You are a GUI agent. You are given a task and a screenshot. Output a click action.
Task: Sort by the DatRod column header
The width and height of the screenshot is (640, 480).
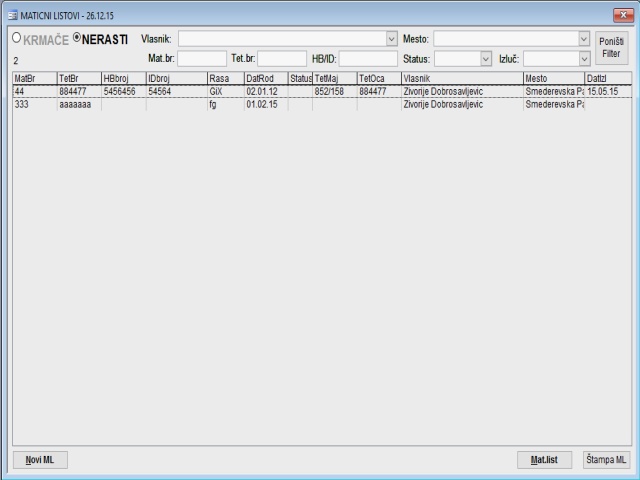[264, 78]
